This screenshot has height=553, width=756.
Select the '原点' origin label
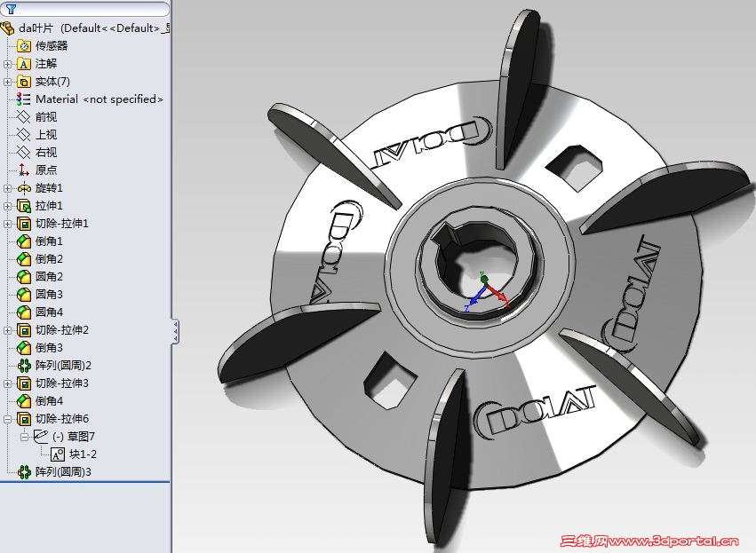tap(46, 170)
